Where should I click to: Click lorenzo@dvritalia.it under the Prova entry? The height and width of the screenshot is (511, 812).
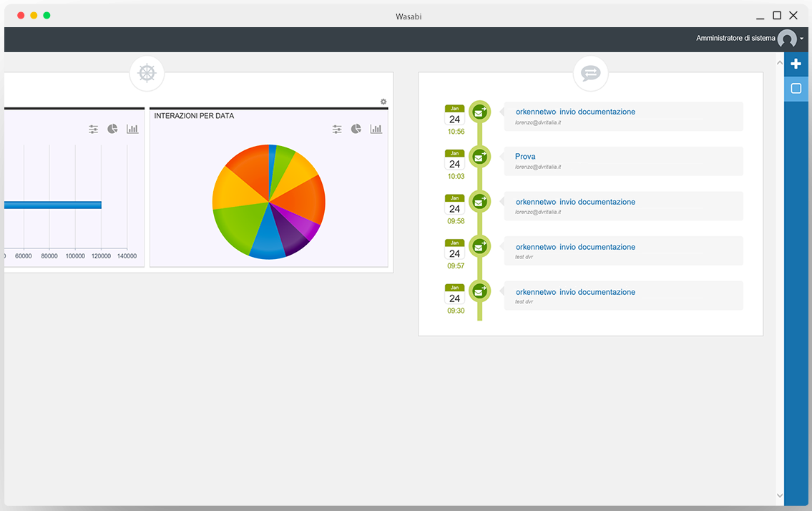coord(538,167)
